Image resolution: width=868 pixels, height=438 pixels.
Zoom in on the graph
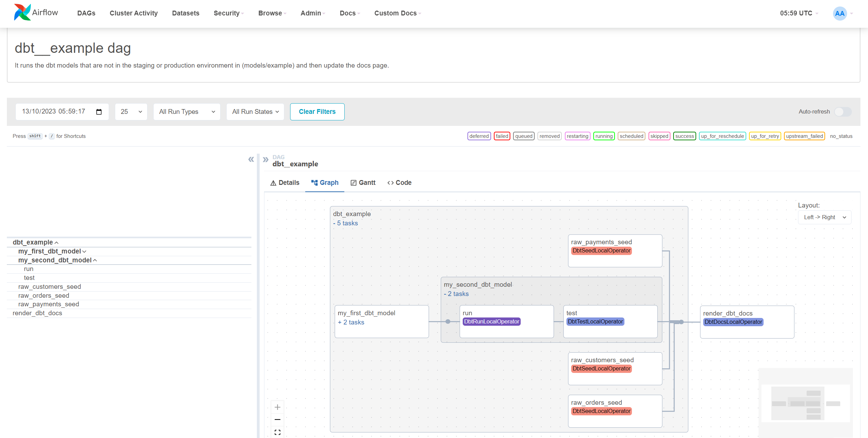click(277, 407)
